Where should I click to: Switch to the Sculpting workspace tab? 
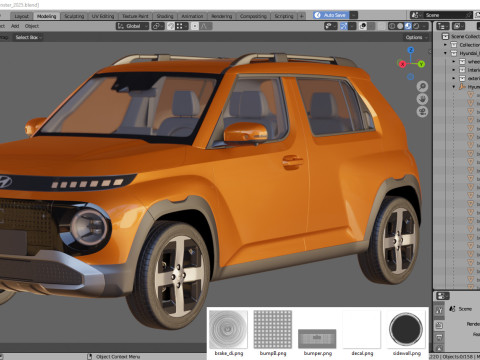point(74,16)
